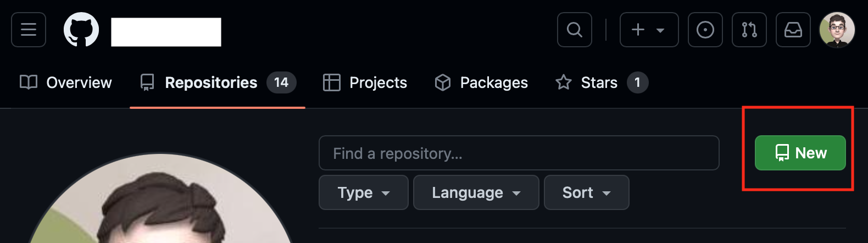The height and width of the screenshot is (243, 868).
Task: Expand the Type filter dropdown
Action: click(x=363, y=192)
